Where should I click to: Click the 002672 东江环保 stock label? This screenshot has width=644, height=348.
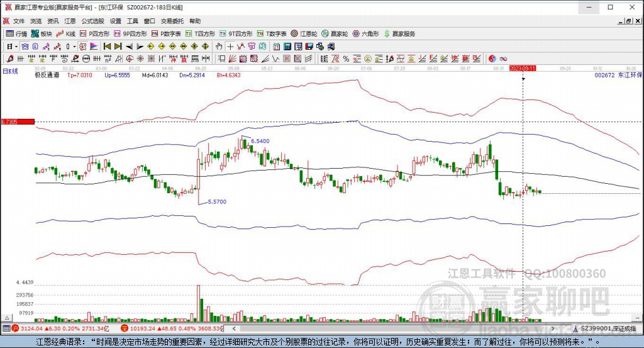coord(618,75)
